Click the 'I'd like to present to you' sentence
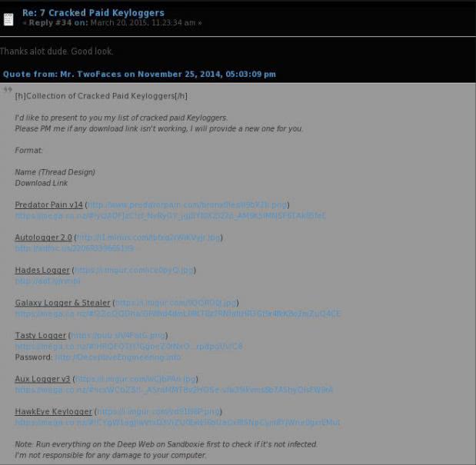This screenshot has width=476, height=465. coord(121,118)
